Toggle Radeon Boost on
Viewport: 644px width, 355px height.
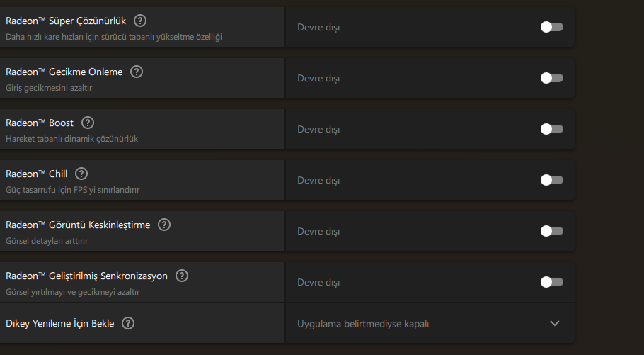pos(551,129)
